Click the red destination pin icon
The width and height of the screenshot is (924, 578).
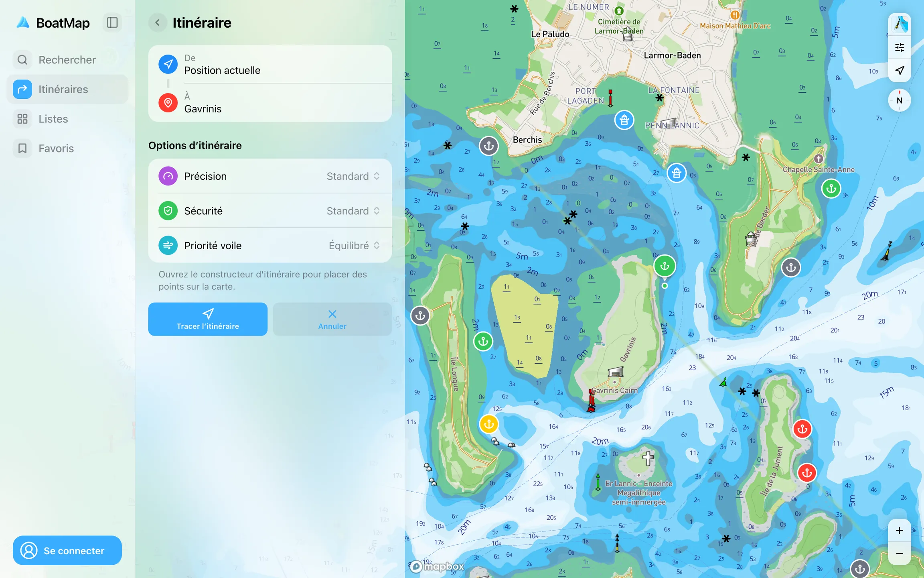tap(168, 103)
